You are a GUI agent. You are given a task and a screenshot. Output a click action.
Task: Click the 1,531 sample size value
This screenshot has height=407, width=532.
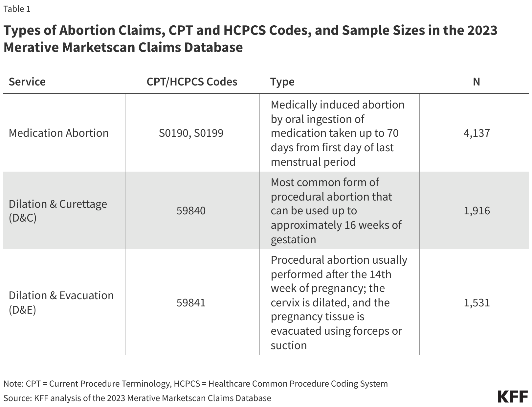[477, 302]
